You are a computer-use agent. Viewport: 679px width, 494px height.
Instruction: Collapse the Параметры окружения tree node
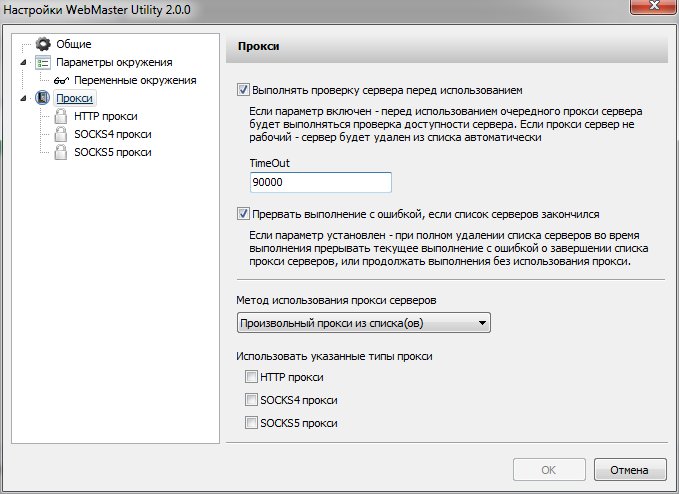[23, 62]
